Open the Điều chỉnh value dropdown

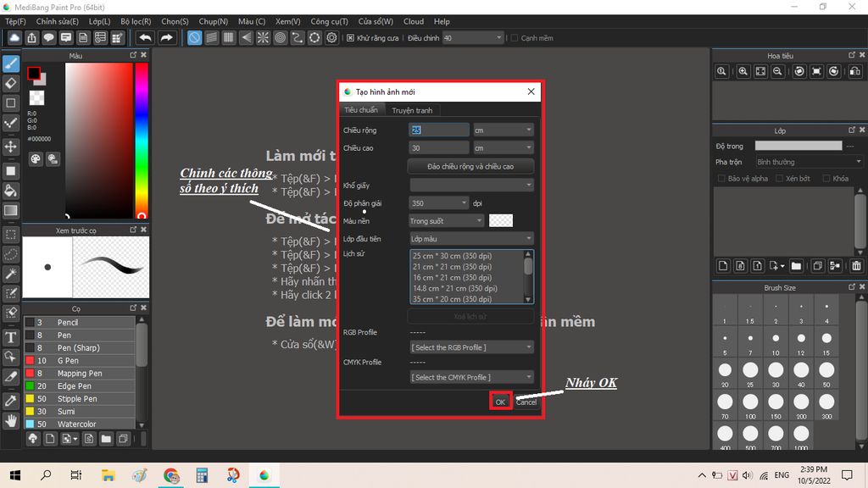point(473,38)
